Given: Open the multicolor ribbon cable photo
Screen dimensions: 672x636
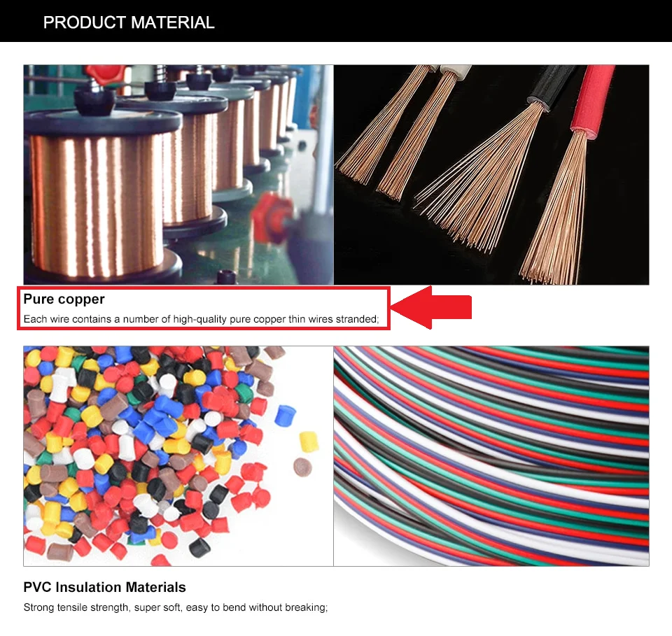Looking at the screenshot, I should click(491, 456).
